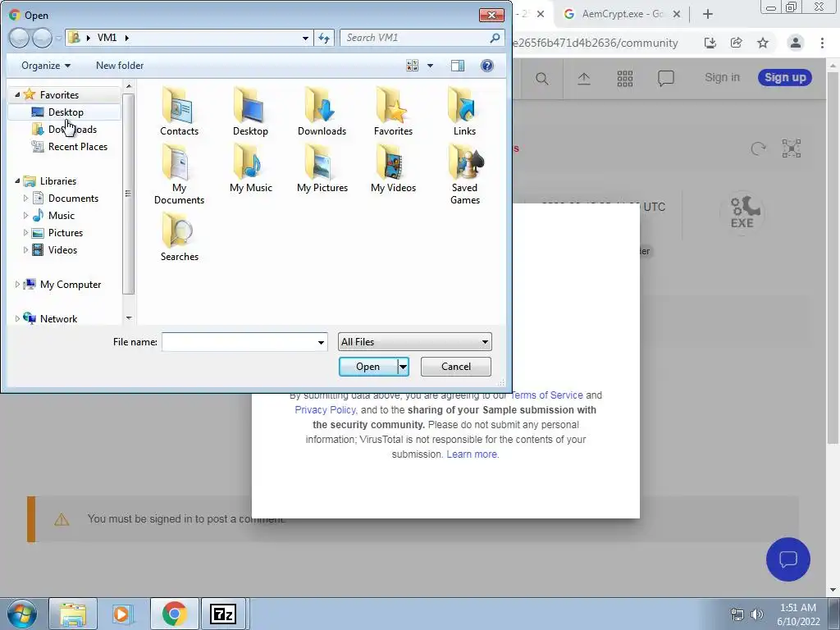Open the Downloads folder icon in file list
This screenshot has width=840, height=630.
click(x=322, y=112)
